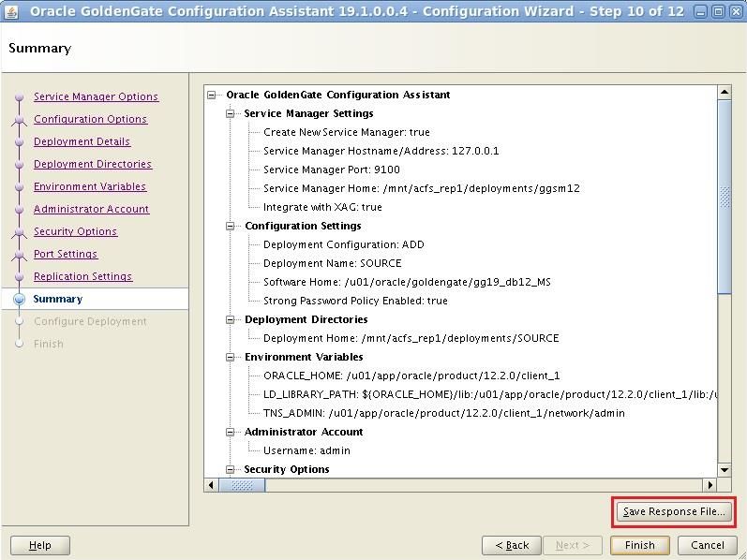Go Back to the previous step
The height and width of the screenshot is (560, 747).
click(512, 545)
